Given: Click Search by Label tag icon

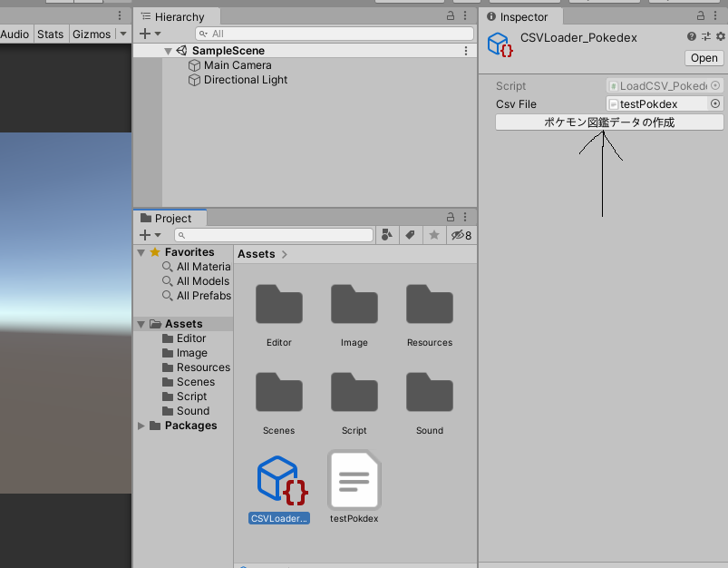Looking at the screenshot, I should (411, 235).
